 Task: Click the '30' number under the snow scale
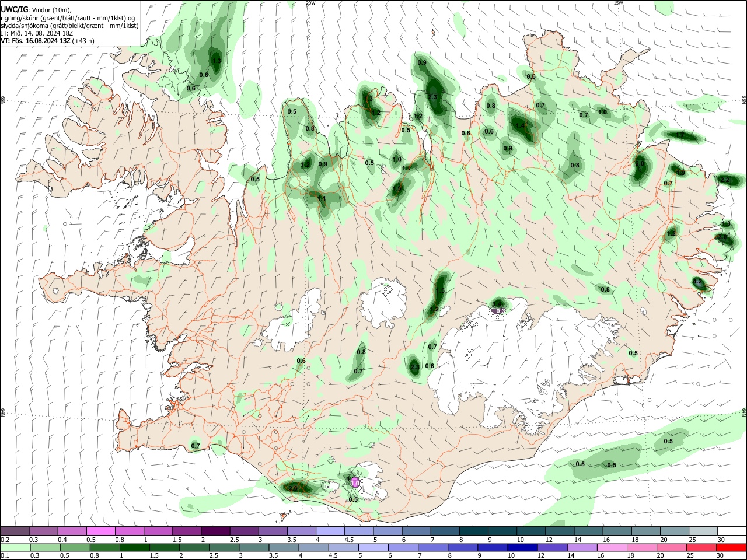pyautogui.click(x=721, y=540)
